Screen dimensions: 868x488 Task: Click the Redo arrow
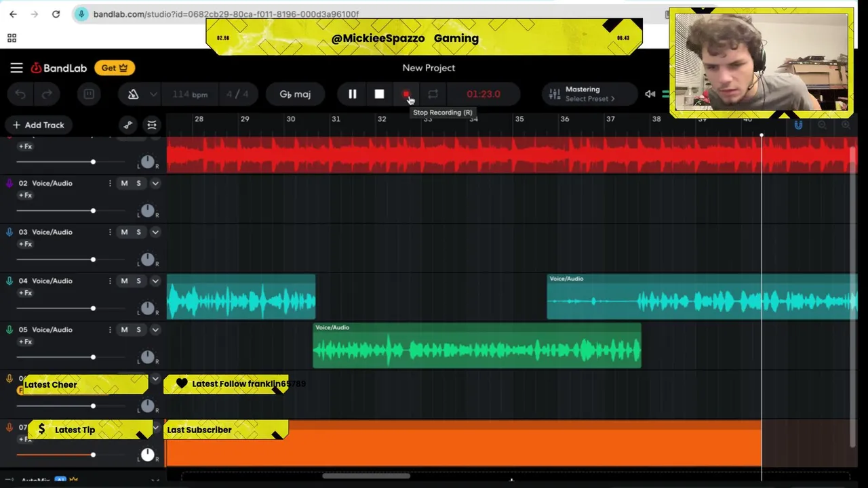pyautogui.click(x=47, y=94)
